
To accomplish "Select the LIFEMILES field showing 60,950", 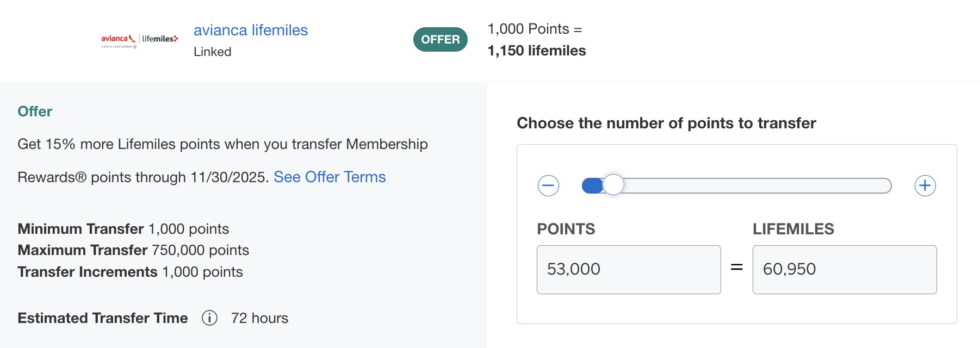I will click(x=844, y=269).
